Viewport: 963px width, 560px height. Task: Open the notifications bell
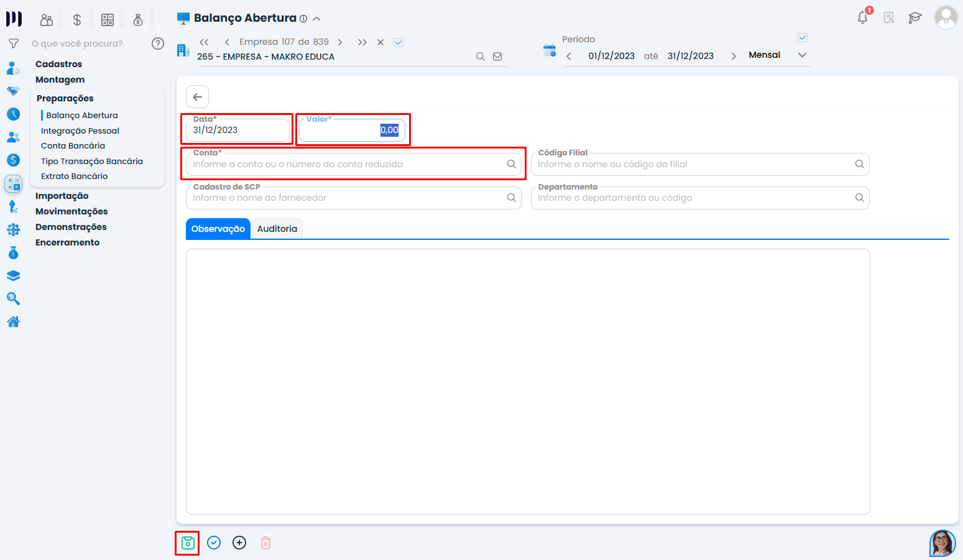pyautogui.click(x=862, y=18)
